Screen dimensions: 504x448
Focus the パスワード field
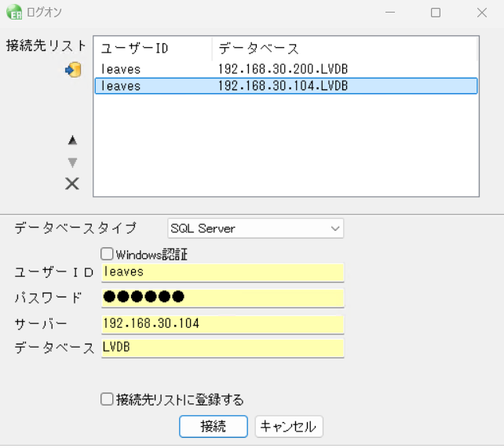(x=223, y=298)
